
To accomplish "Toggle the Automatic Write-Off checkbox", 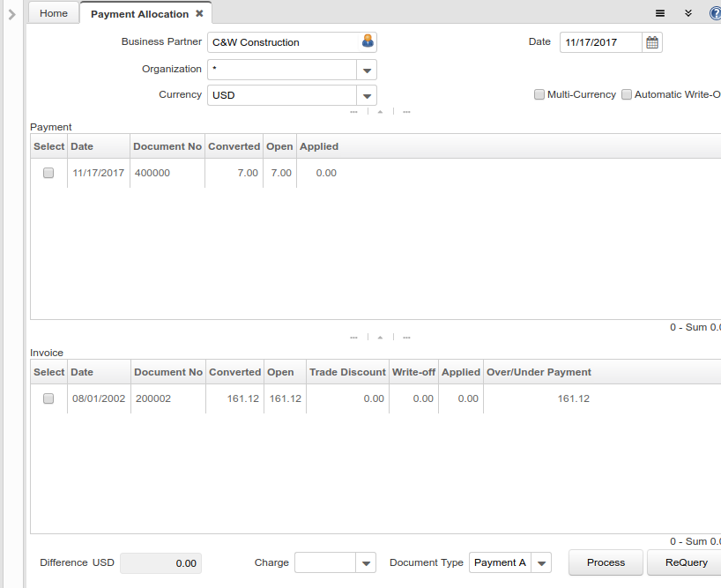I will point(627,94).
